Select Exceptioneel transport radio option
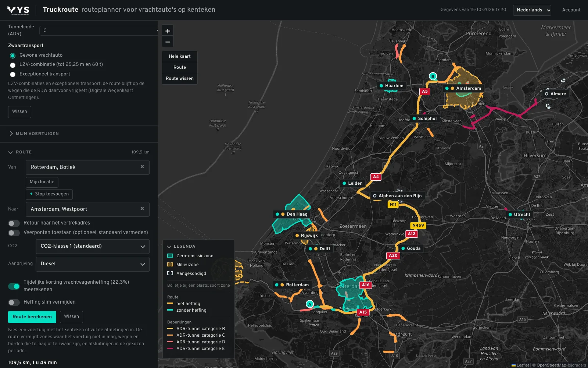Screen dimensions: 588x368 click(x=12, y=74)
